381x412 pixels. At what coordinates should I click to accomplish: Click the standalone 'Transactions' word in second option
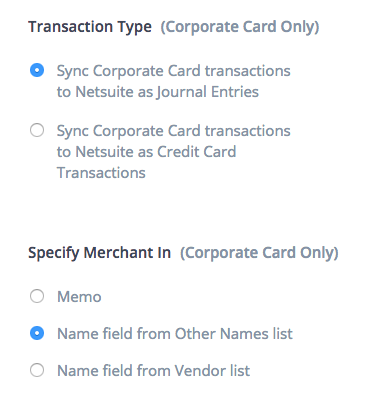point(101,173)
